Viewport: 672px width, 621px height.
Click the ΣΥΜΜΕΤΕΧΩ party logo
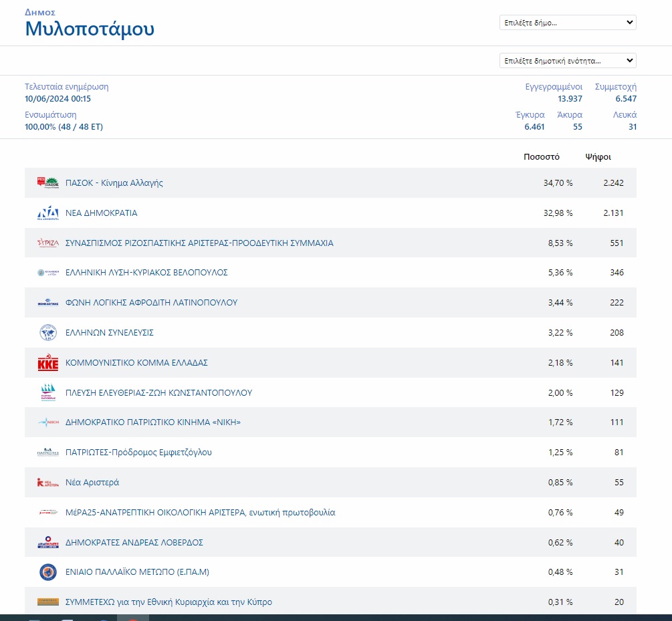tap(48, 602)
